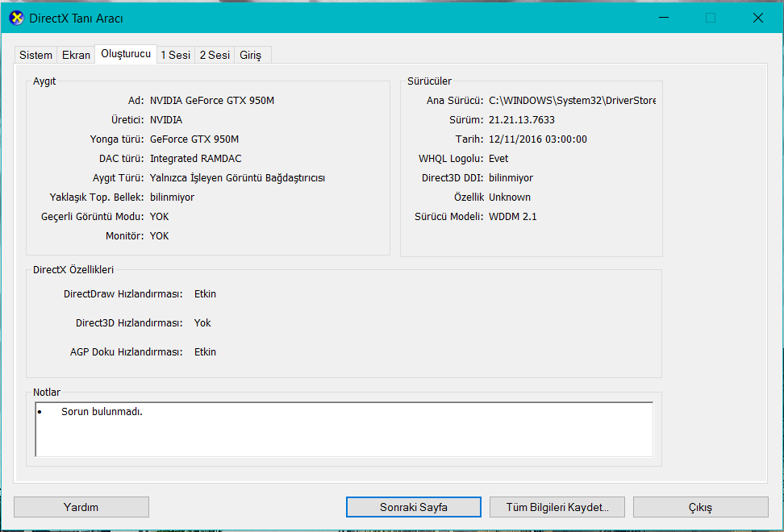Image resolution: width=784 pixels, height=532 pixels.
Task: Open the Ekran tab
Action: click(76, 55)
